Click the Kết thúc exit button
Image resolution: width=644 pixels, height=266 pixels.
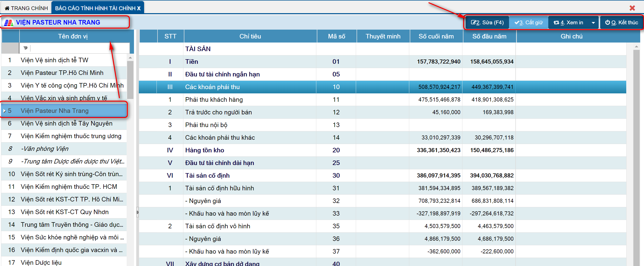click(621, 23)
